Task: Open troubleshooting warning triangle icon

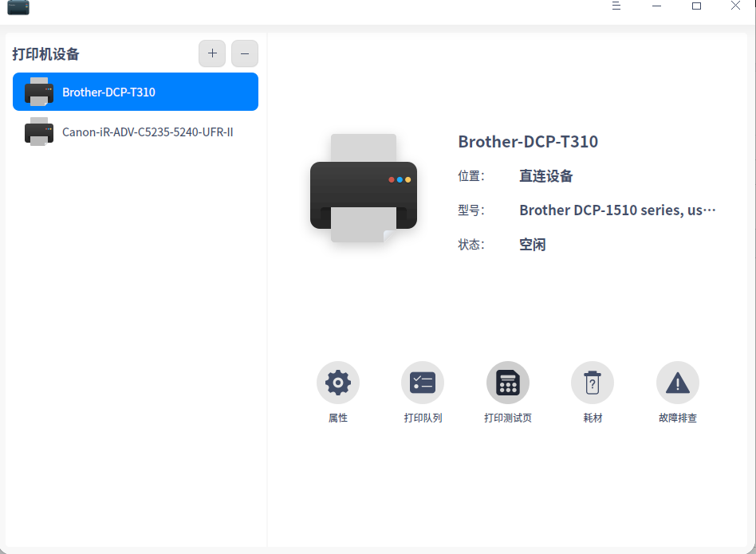Action: click(x=677, y=383)
